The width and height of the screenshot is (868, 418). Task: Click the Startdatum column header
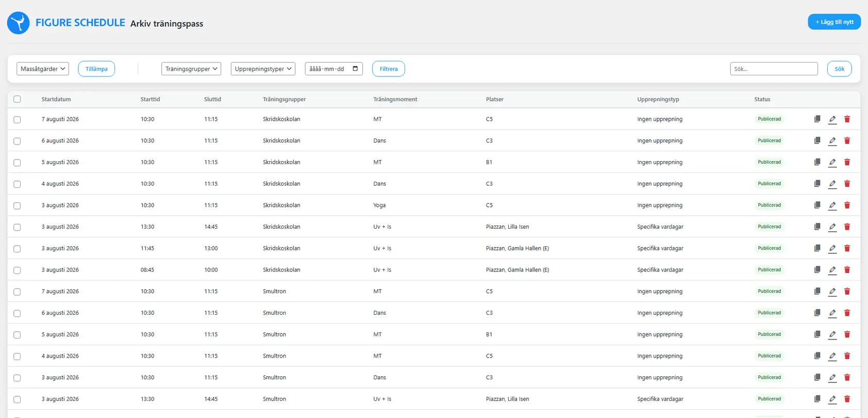(x=56, y=99)
